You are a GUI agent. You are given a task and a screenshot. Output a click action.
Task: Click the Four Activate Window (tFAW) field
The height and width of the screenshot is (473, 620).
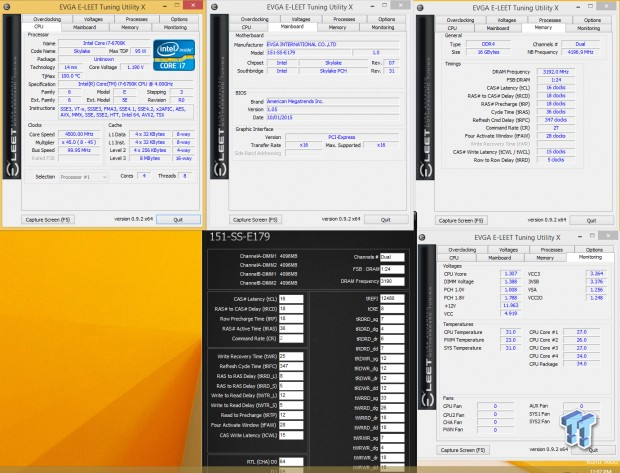pyautogui.click(x=291, y=425)
